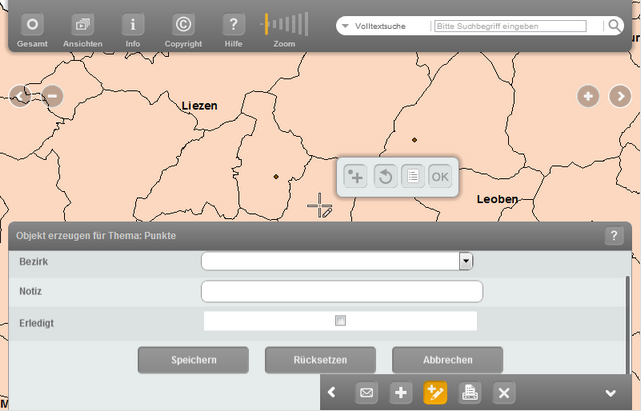Click the magnifier search icon
641x411 pixels.
click(614, 26)
